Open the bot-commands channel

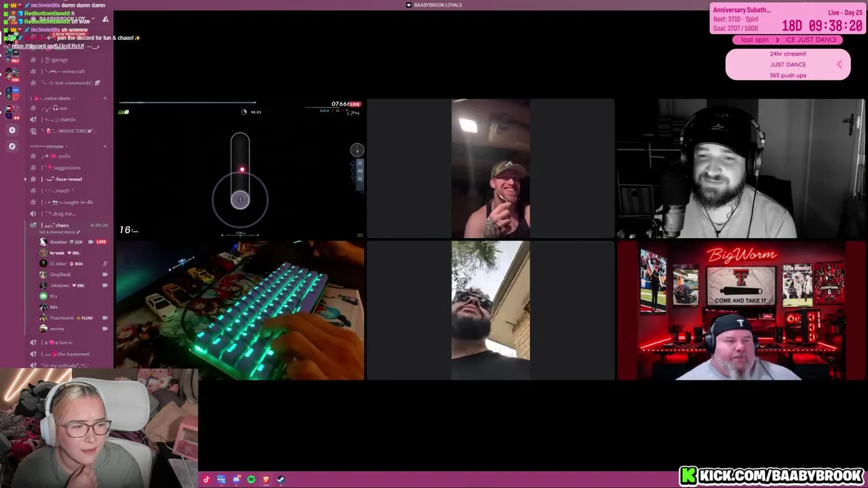66,83
